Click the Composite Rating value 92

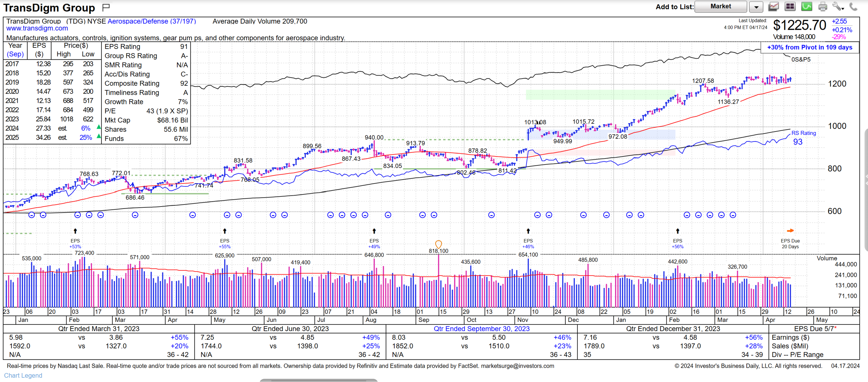(184, 84)
